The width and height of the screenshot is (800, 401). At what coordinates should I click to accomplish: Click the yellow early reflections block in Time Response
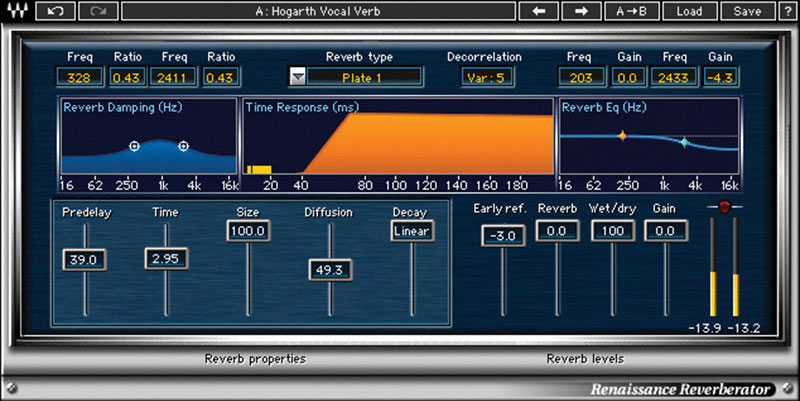(x=259, y=169)
